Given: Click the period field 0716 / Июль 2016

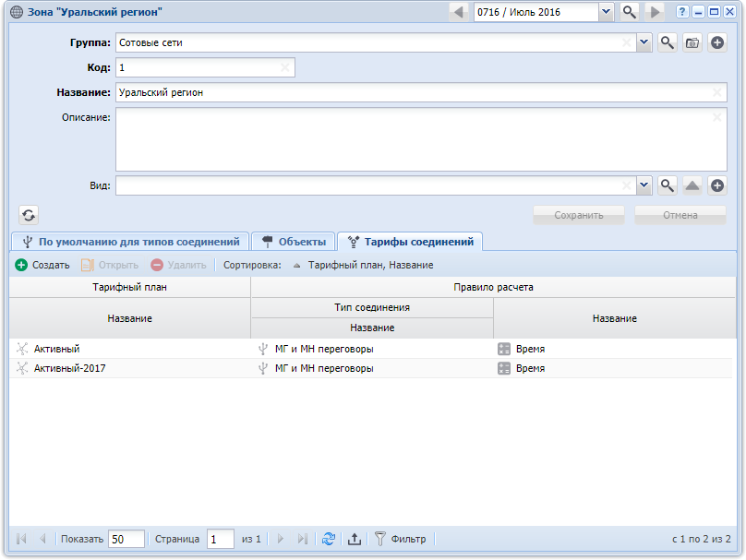Looking at the screenshot, I should click(536, 12).
